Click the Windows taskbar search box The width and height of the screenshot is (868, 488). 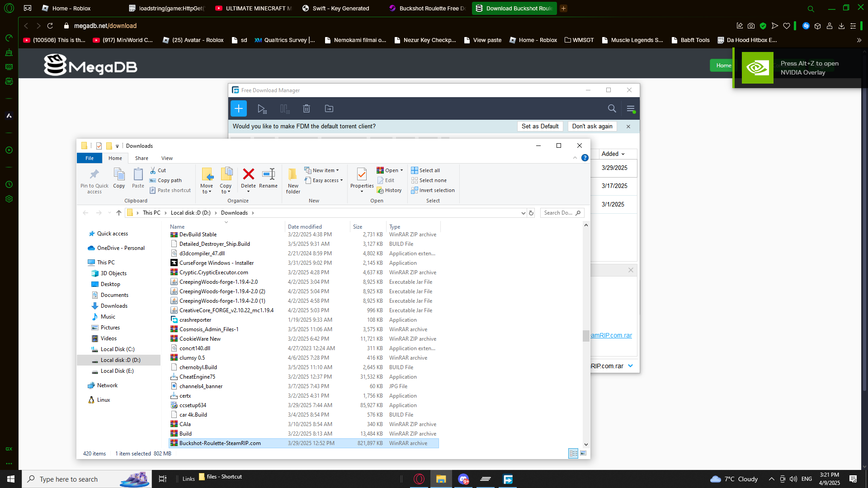[87, 479]
